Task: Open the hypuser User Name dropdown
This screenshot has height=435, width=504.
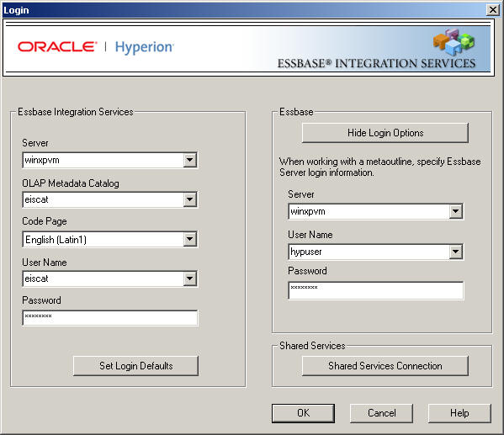Action: (455, 252)
